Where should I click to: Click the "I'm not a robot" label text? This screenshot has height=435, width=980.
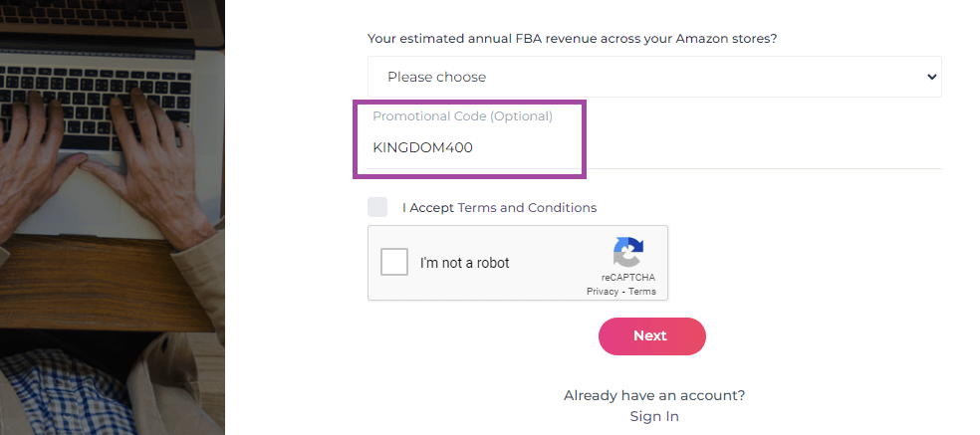tap(464, 263)
